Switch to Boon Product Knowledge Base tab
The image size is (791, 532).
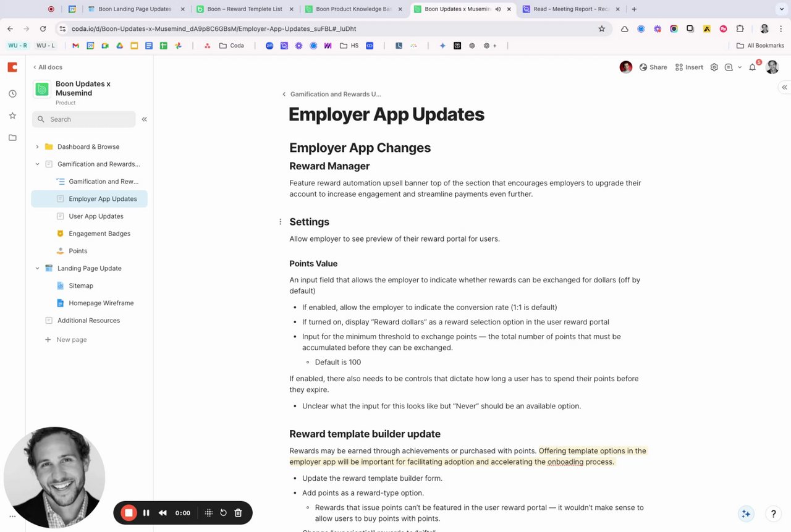353,9
